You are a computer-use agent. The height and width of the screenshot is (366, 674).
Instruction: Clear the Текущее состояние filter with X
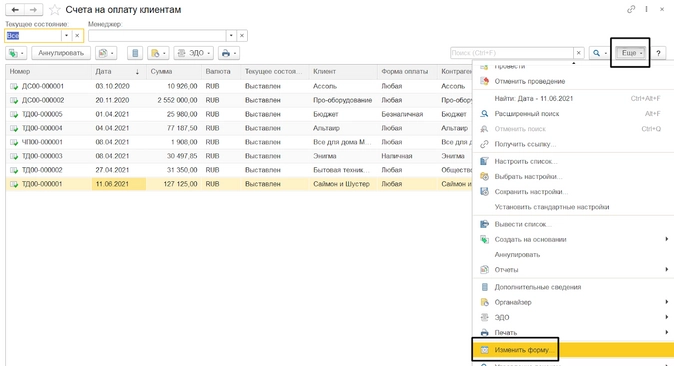pos(77,36)
